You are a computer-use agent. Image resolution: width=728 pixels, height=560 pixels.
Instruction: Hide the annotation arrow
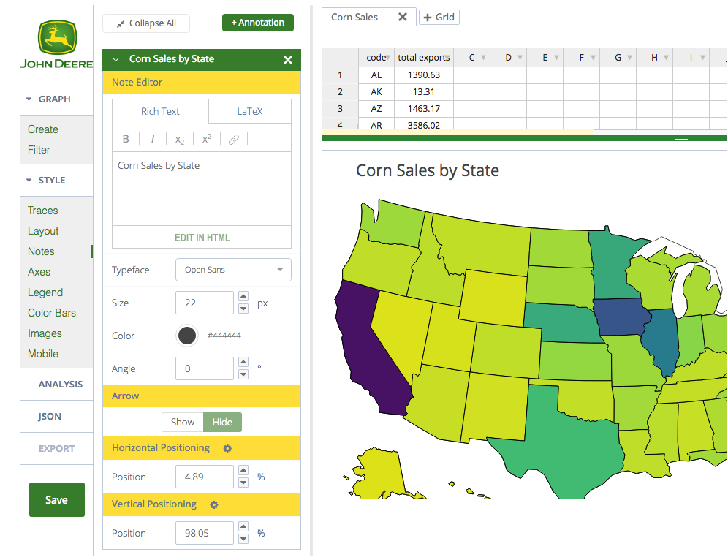(x=222, y=422)
